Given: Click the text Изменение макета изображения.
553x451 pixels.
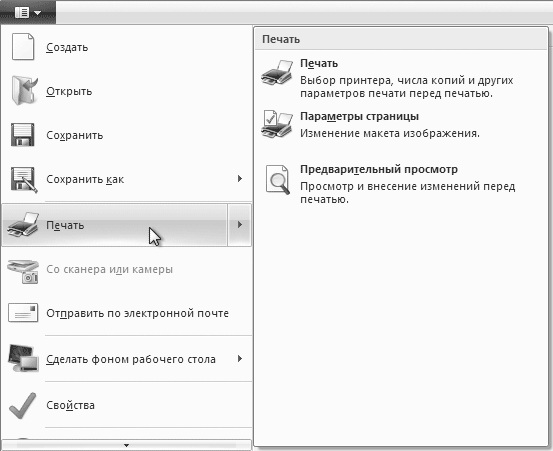Looking at the screenshot, I should click(390, 133).
